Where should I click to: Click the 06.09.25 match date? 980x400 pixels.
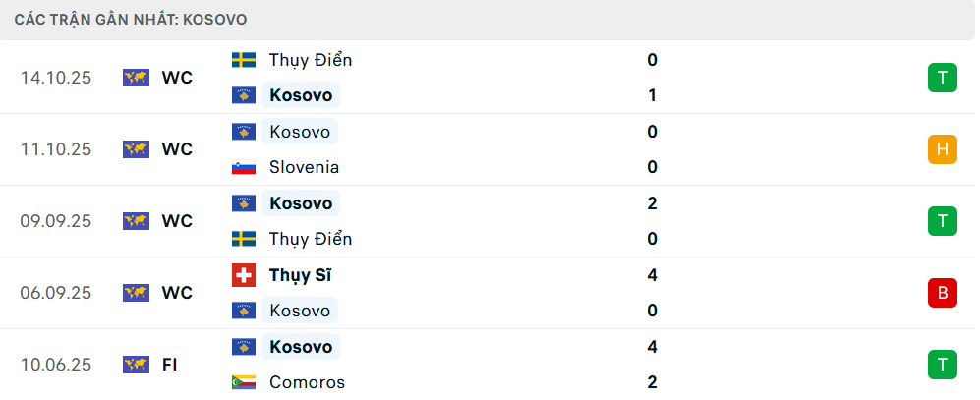click(56, 293)
